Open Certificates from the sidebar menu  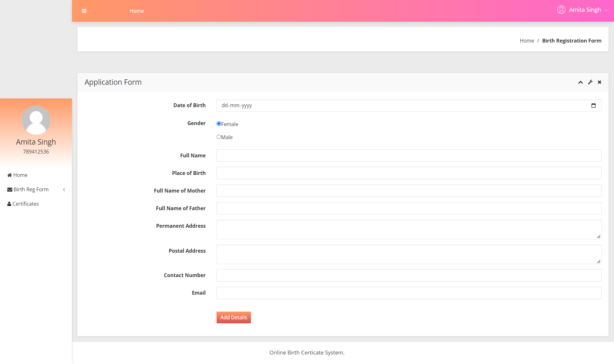pyautogui.click(x=25, y=204)
